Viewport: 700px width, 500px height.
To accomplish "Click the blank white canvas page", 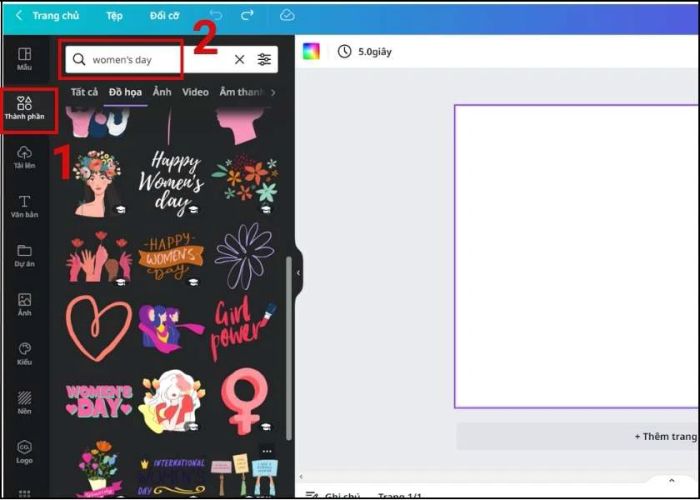I will pos(577,256).
